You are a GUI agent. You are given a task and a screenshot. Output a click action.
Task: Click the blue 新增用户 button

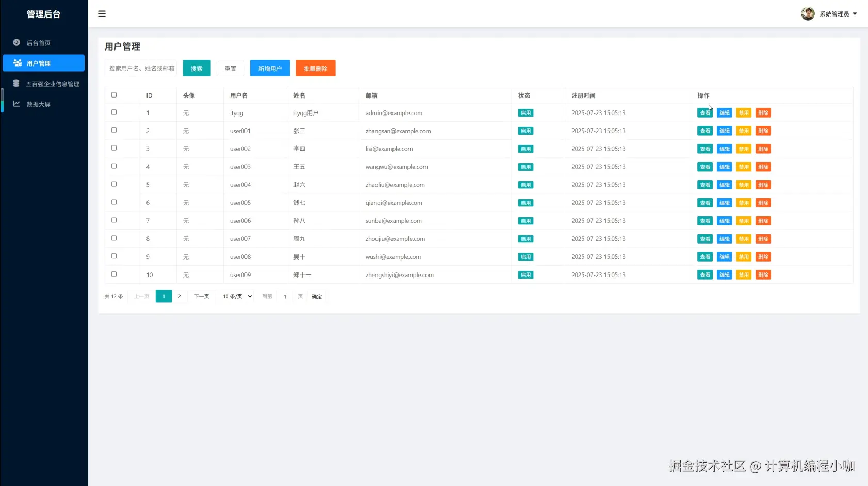tap(270, 68)
